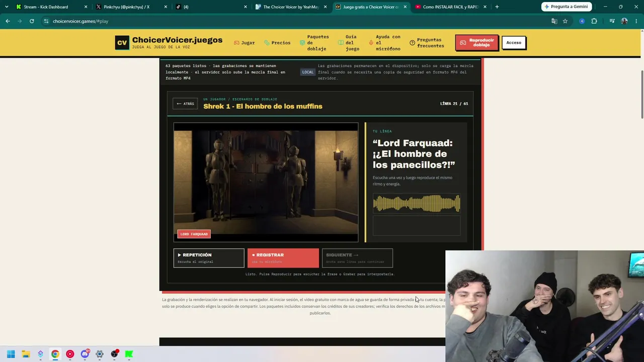644x362 pixels.
Task: Click the Chrome icon in the taskbar
Action: 55,354
